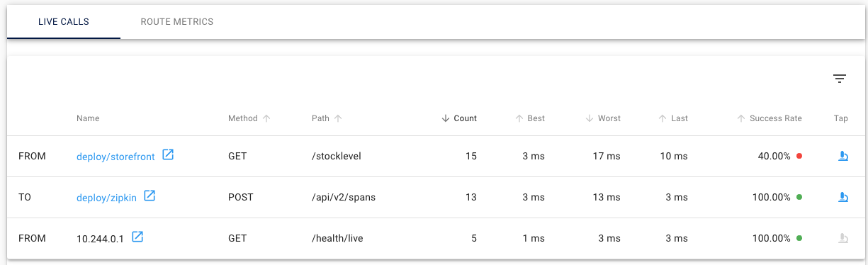Sort table by Success Rate column
Screen dimensions: 868x265
pyautogui.click(x=770, y=118)
